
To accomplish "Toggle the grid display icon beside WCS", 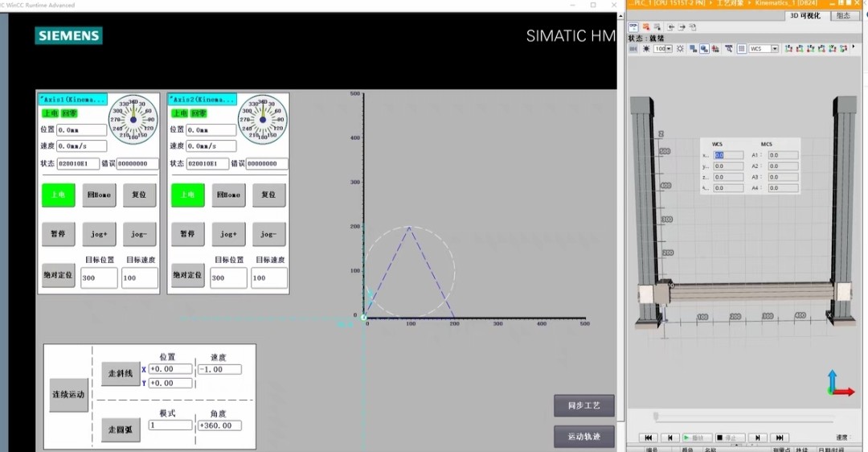I will coord(742,49).
